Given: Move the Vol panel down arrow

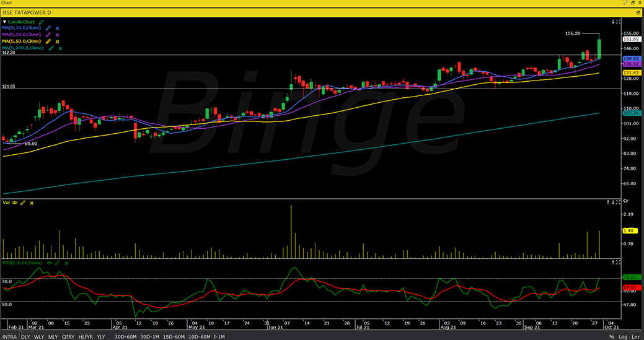Looking at the screenshot, I should 613,202.
